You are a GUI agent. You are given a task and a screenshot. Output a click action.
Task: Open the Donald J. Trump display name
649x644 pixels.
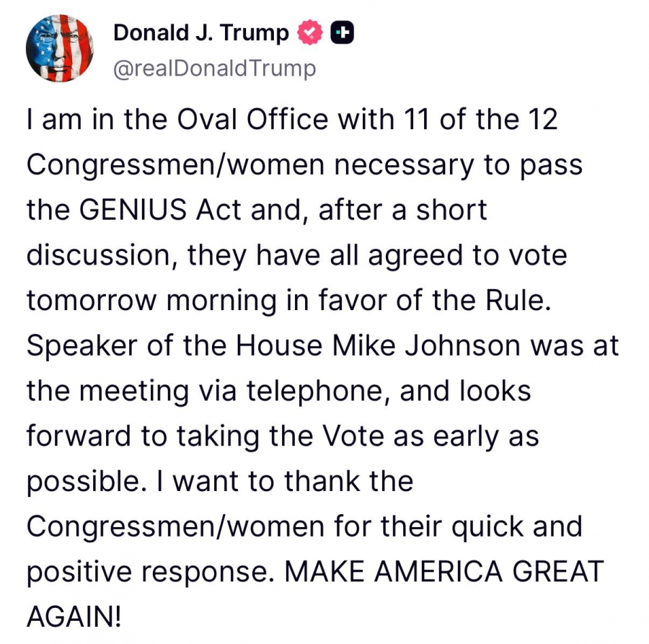point(200,32)
